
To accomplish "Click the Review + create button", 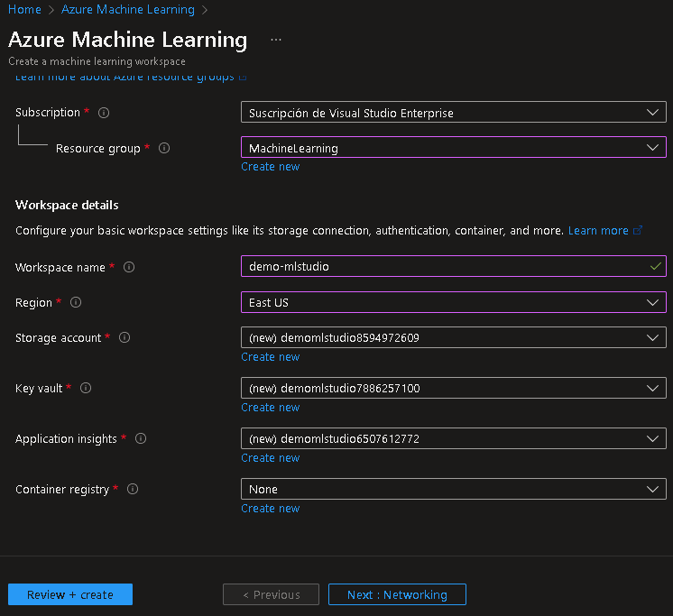I will click(70, 594).
